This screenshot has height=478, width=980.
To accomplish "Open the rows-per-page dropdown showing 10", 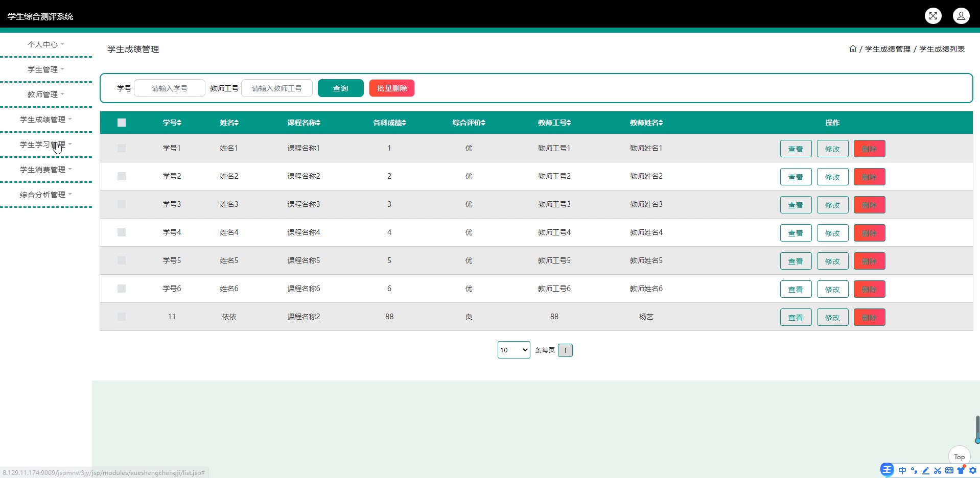I will [x=514, y=350].
